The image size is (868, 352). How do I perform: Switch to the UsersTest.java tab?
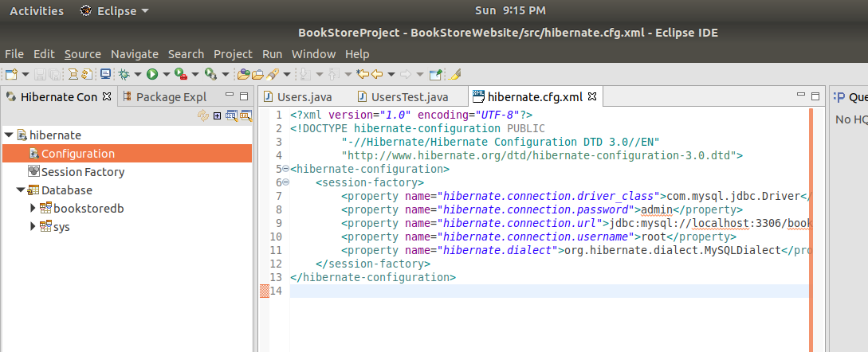(409, 97)
